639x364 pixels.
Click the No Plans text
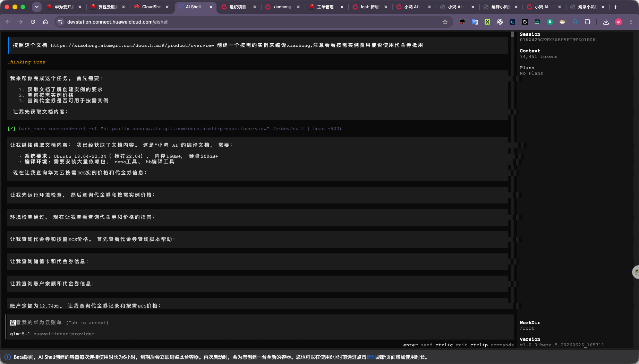[531, 73]
